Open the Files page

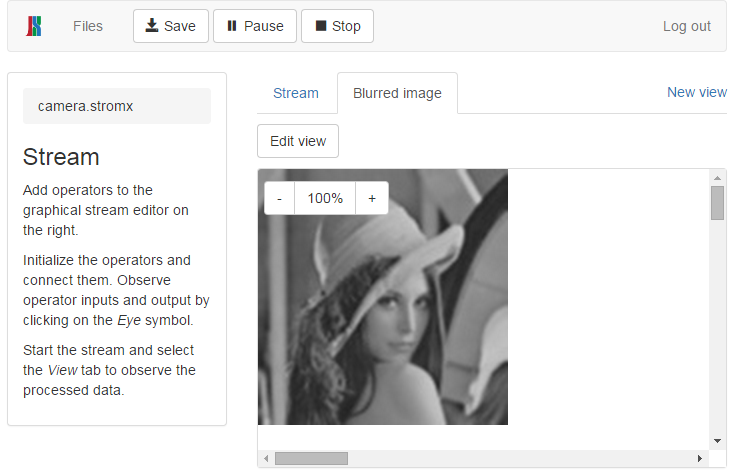[88, 26]
